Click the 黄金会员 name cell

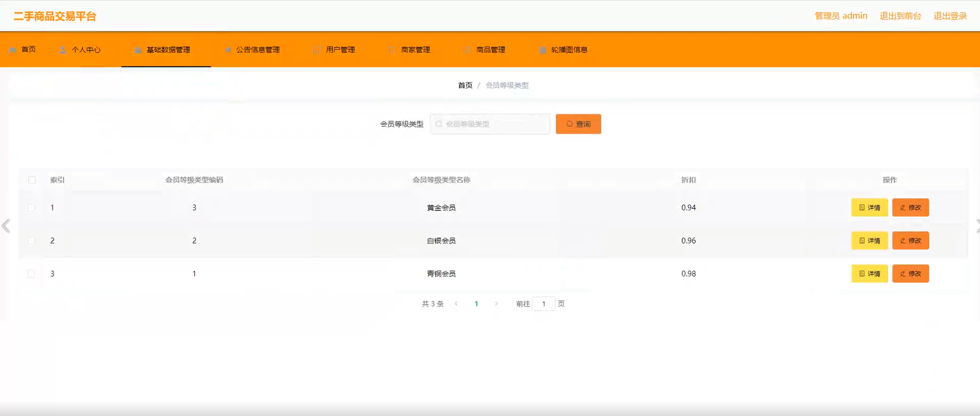[441, 208]
